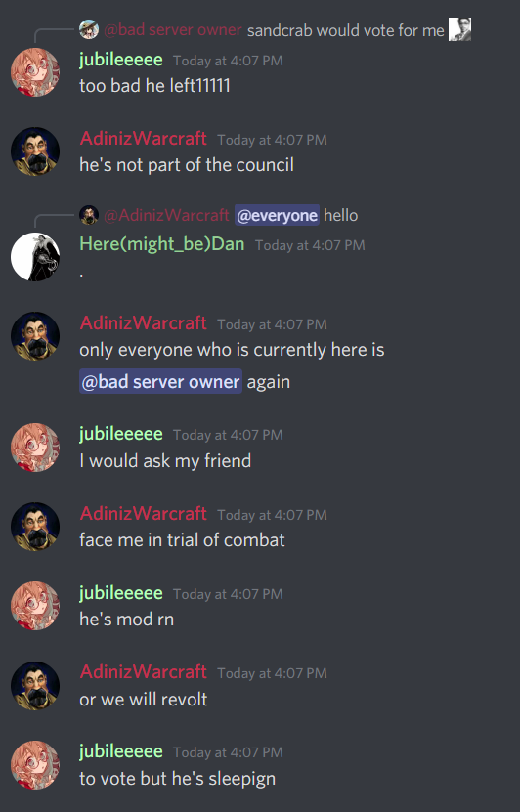The height and width of the screenshot is (812, 520).
Task: Click small AdinizWarcraft avatar in reply preview
Action: tap(89, 215)
